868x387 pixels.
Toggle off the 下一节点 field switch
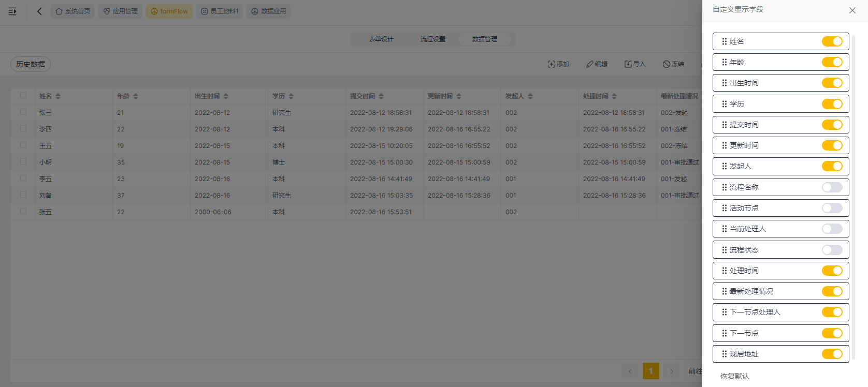[x=832, y=333]
